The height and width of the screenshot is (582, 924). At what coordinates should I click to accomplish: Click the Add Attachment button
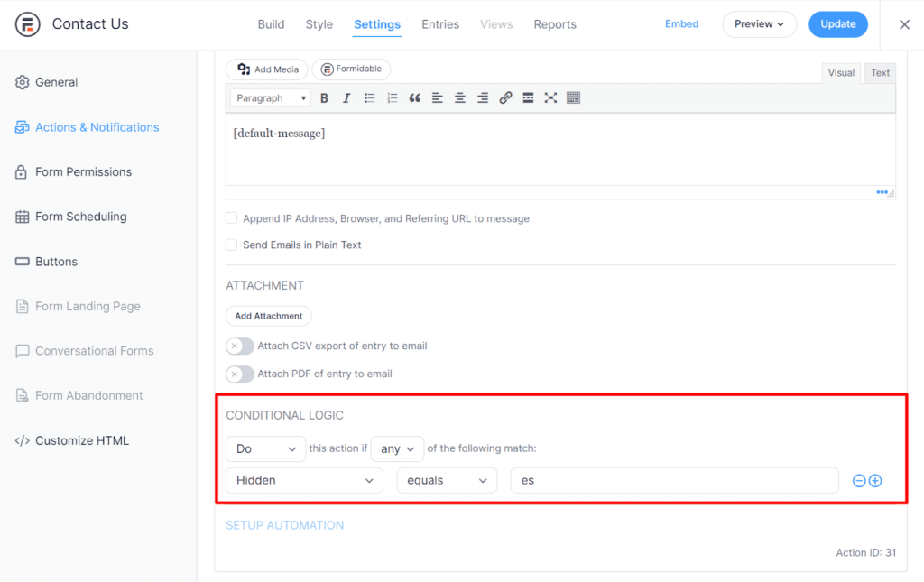point(269,316)
